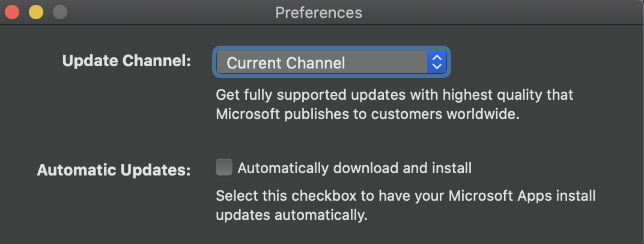The image size is (644, 244).
Task: Click the "updates automatically." text line
Action: click(x=291, y=215)
